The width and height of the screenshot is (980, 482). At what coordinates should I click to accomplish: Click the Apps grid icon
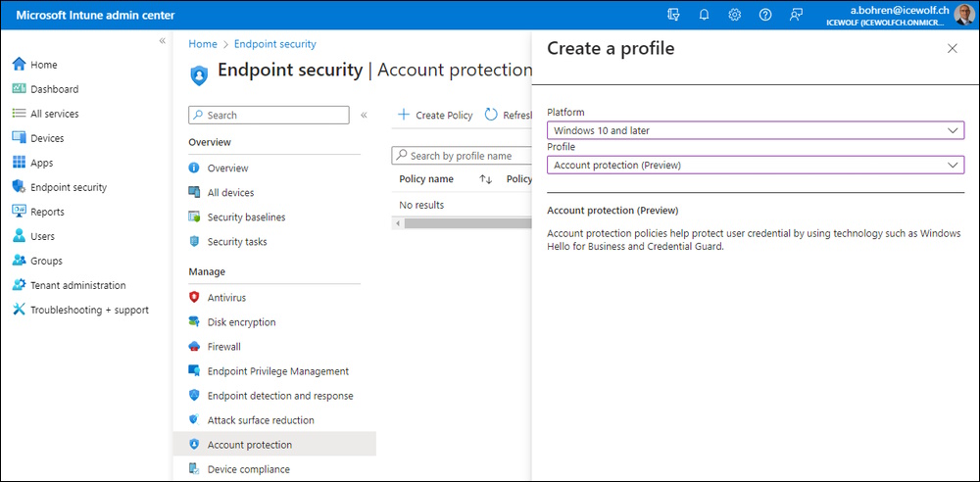click(x=20, y=163)
